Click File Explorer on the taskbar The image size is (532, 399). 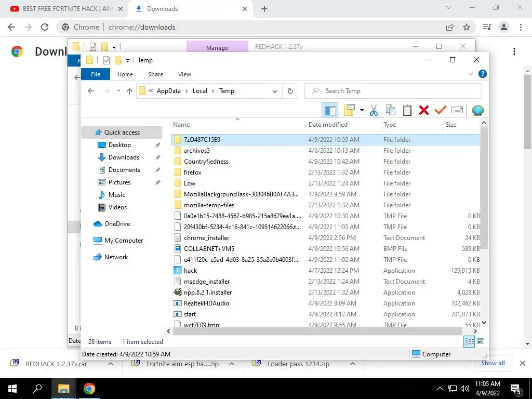coord(63,389)
